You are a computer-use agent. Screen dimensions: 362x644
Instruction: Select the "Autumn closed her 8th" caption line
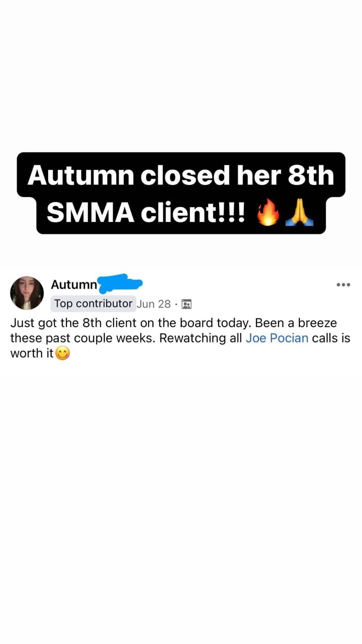(x=181, y=175)
